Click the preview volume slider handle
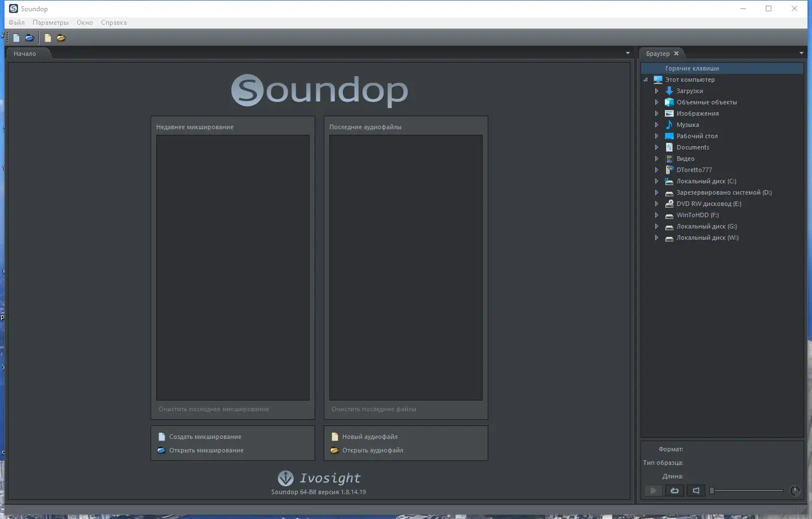 click(712, 491)
